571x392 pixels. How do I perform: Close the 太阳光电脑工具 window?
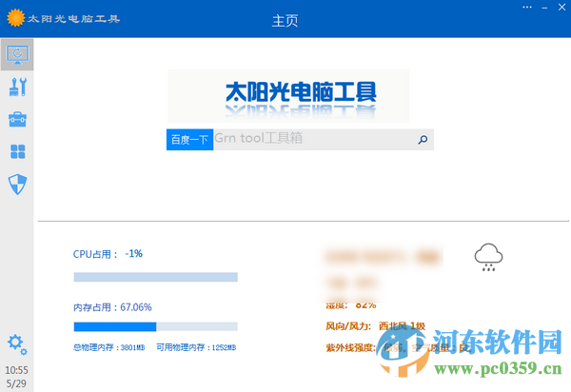(561, 7)
